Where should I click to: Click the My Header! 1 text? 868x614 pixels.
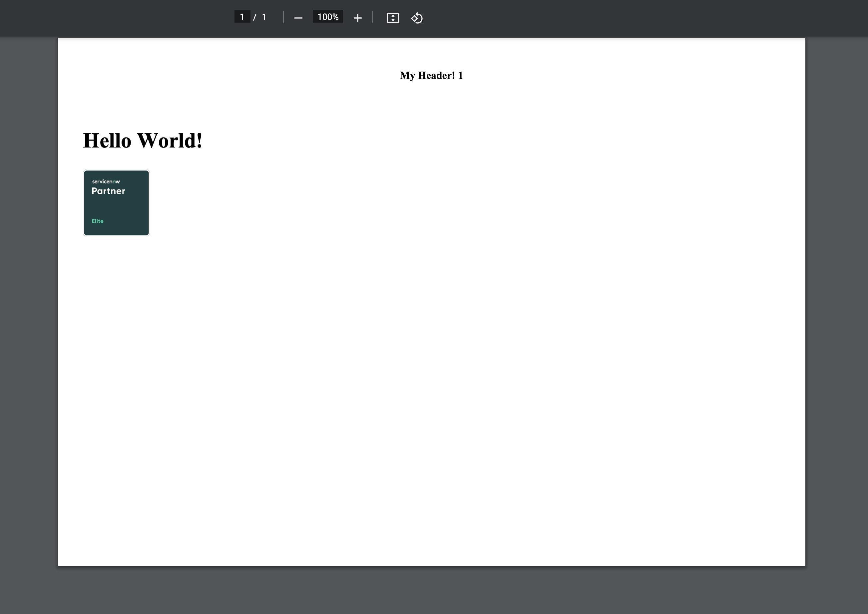click(431, 75)
